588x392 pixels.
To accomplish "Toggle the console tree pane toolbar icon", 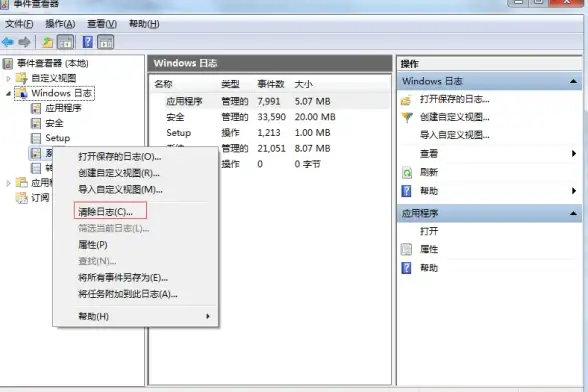I will 66,42.
